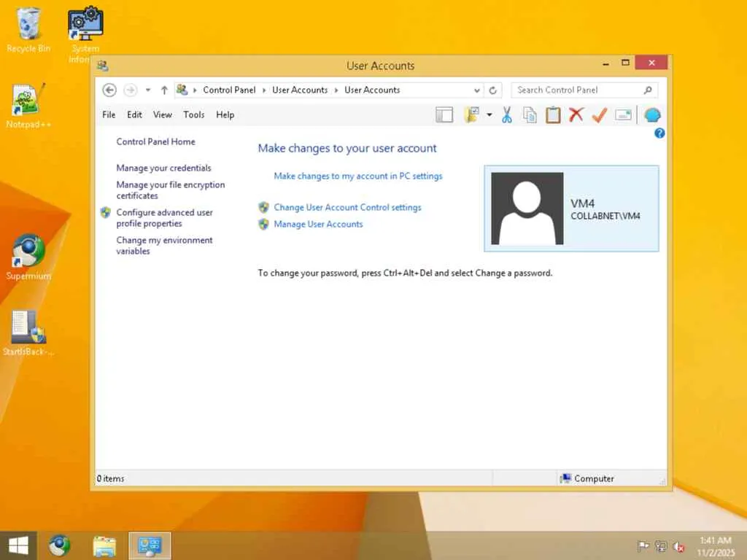747x560 pixels.
Task: Click the rename box toolbar icon
Action: point(623,114)
